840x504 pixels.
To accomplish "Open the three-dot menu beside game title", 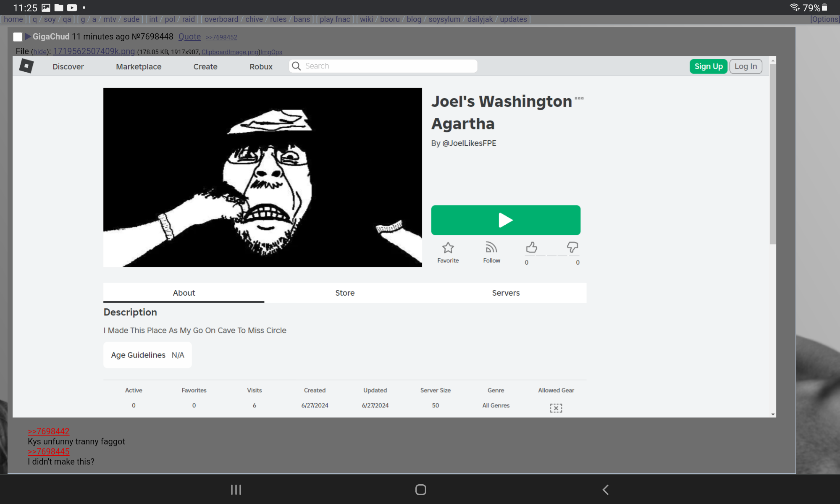I will [579, 99].
